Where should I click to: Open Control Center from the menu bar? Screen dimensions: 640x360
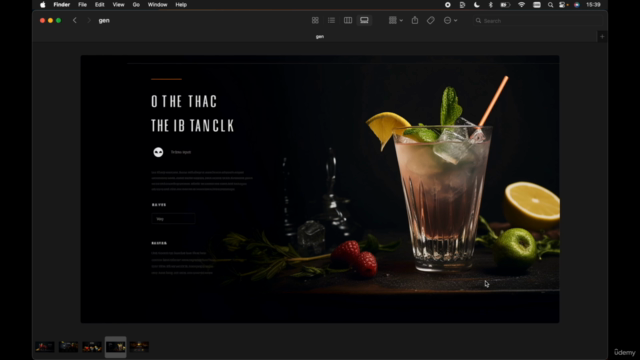pos(563,5)
